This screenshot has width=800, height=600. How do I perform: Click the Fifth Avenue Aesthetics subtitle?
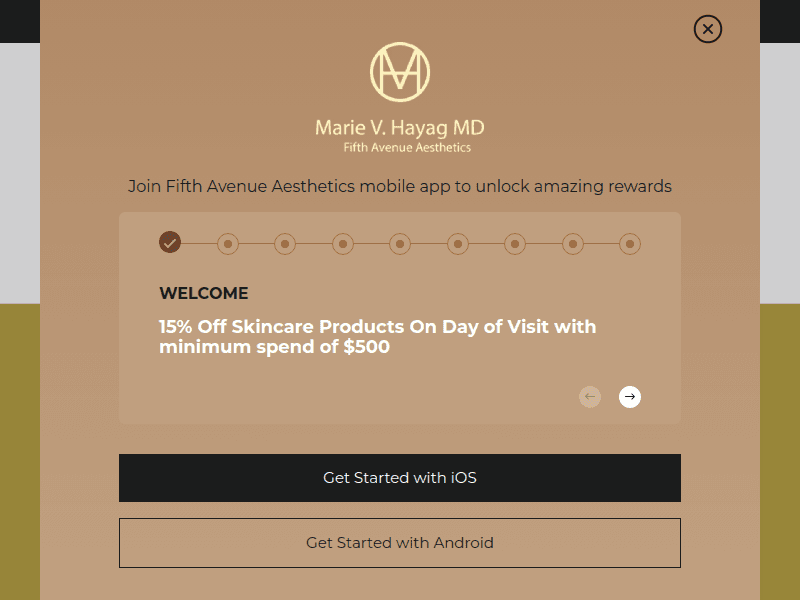[407, 147]
